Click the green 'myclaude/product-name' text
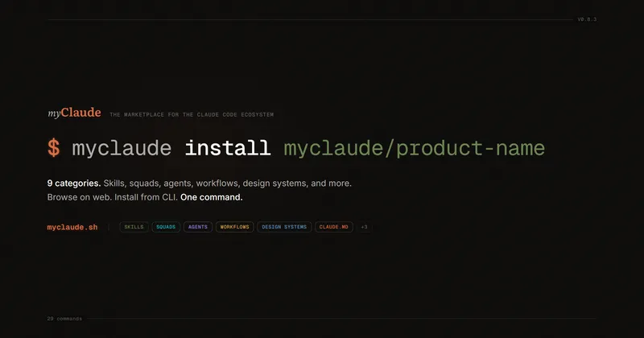Screen dimensions: 644x338 coord(415,149)
